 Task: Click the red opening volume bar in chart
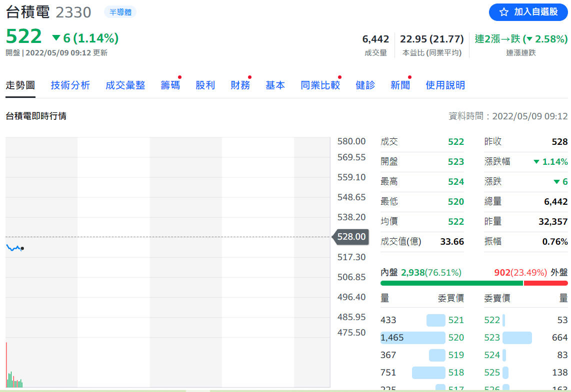pos(6,365)
